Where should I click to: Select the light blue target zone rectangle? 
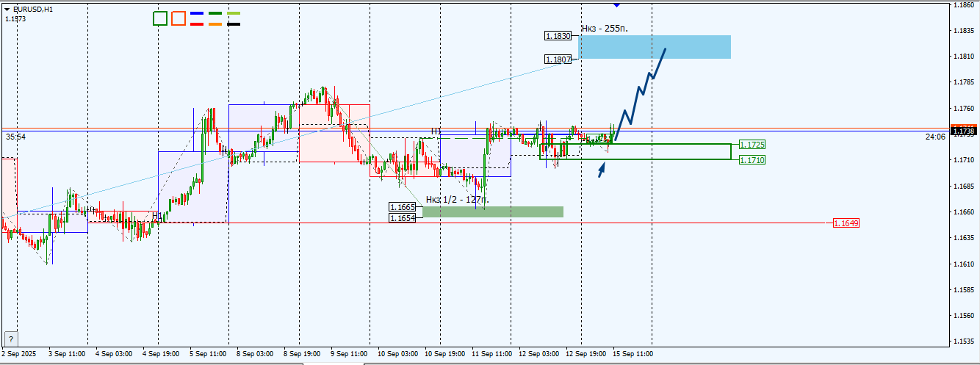click(x=655, y=47)
